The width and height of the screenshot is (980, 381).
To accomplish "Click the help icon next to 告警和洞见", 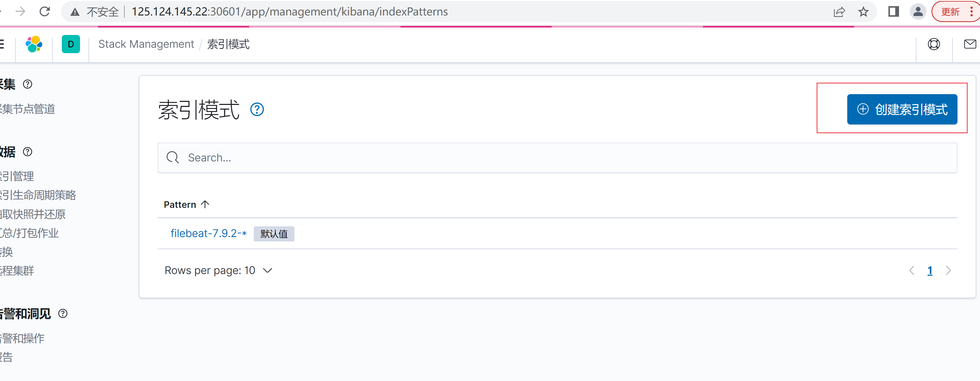I will pos(63,314).
